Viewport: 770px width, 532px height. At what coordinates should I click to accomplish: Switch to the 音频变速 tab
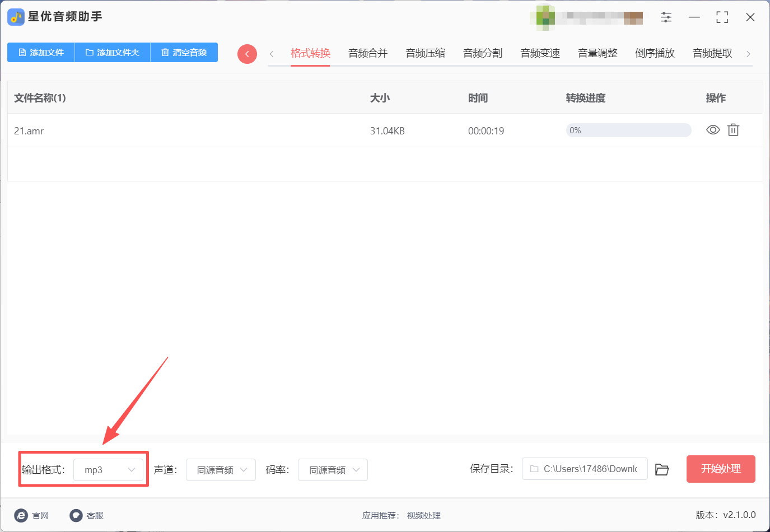point(540,53)
